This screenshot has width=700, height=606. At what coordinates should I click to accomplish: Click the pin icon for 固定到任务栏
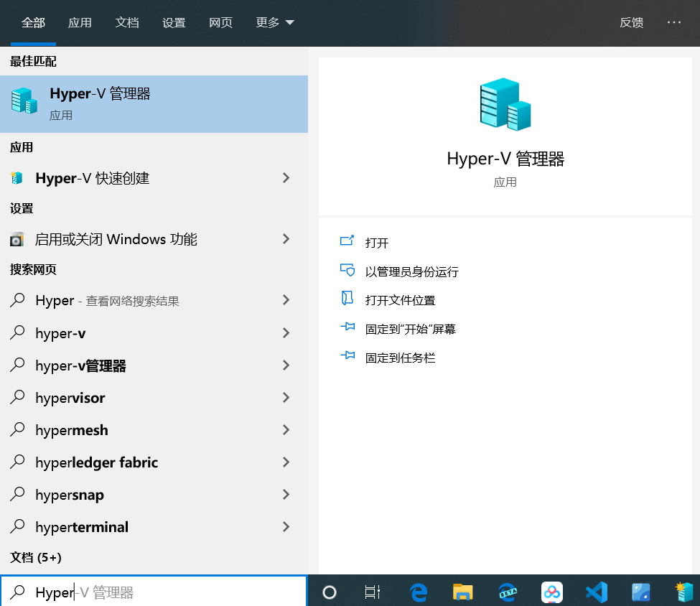coord(347,355)
